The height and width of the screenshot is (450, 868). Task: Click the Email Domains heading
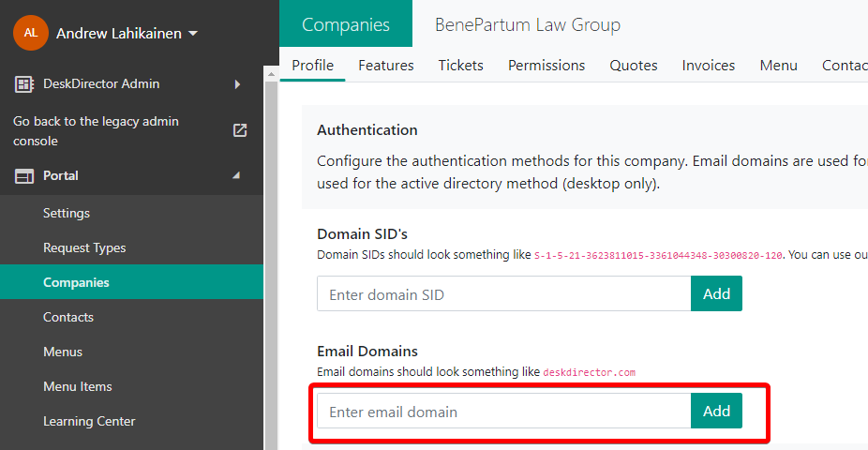(x=367, y=352)
